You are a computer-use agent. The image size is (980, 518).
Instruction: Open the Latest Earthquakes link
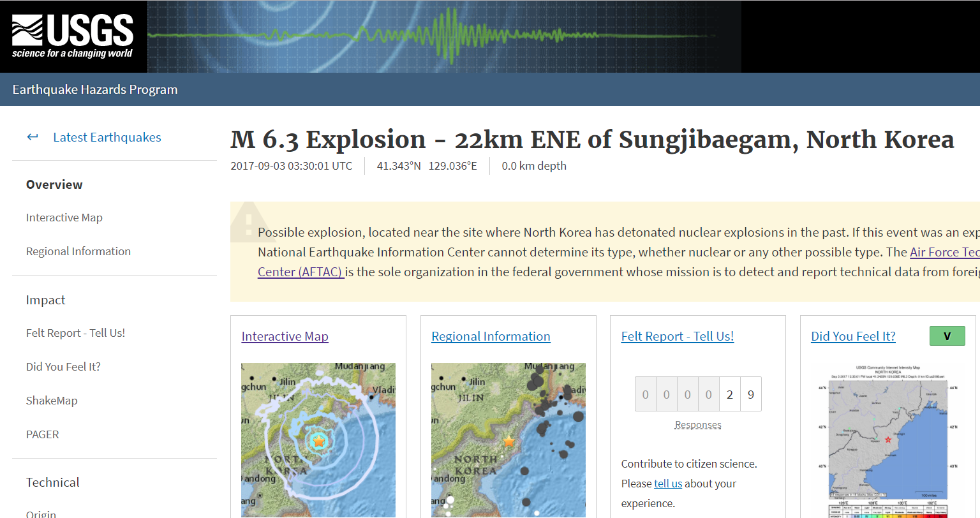(107, 137)
